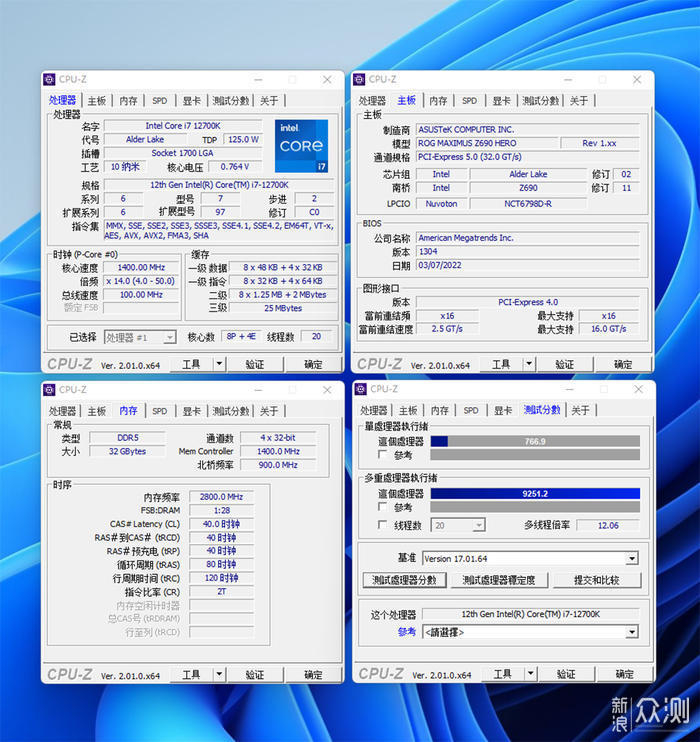Open the 基准 Version 17.01.64 dropdown
The image size is (700, 742).
click(x=530, y=559)
